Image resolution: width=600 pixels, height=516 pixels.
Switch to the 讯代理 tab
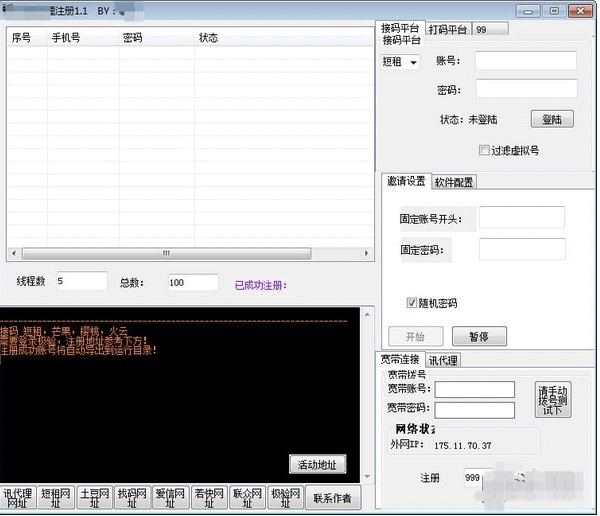(x=443, y=360)
